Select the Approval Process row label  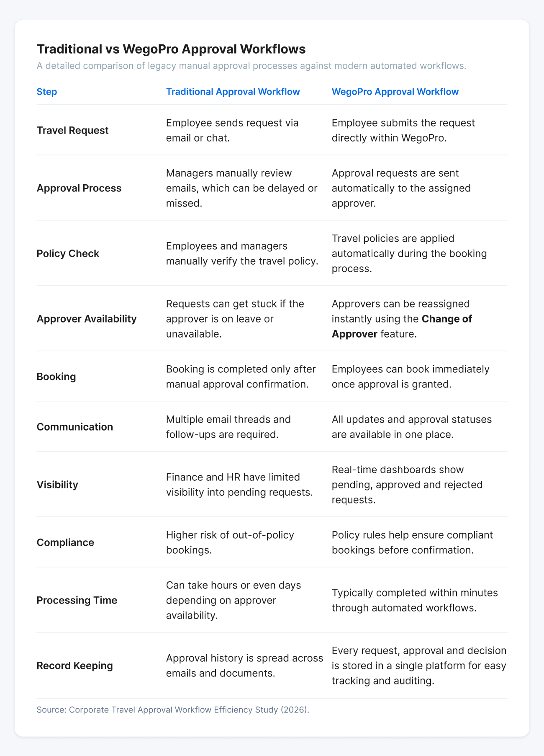click(x=79, y=188)
